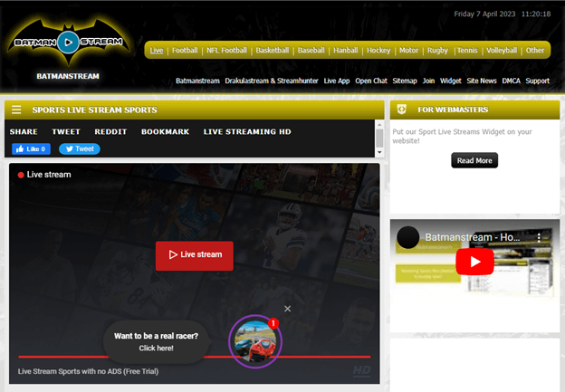Open the Baseball category
The width and height of the screenshot is (565, 392).
click(x=311, y=50)
